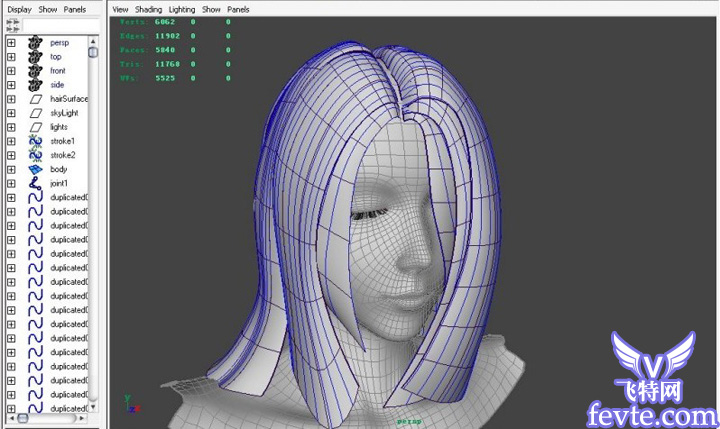Select the stroke1 paint effects icon

point(35,141)
